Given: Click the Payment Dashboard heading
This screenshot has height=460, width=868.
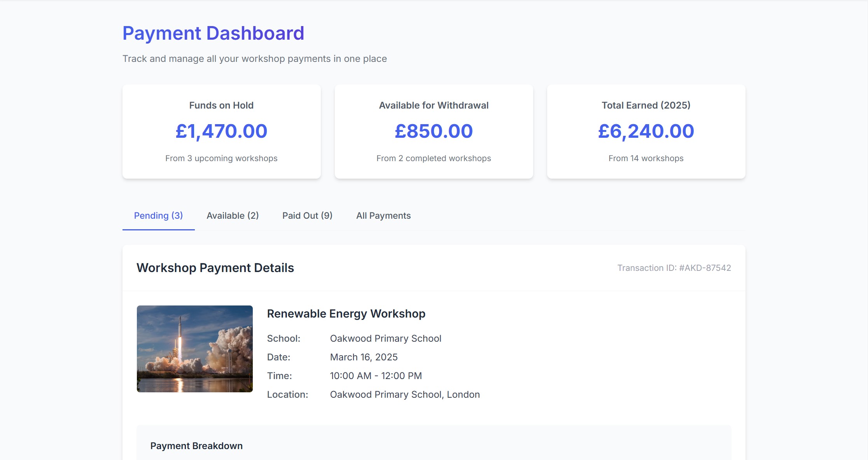Looking at the screenshot, I should pos(213,33).
